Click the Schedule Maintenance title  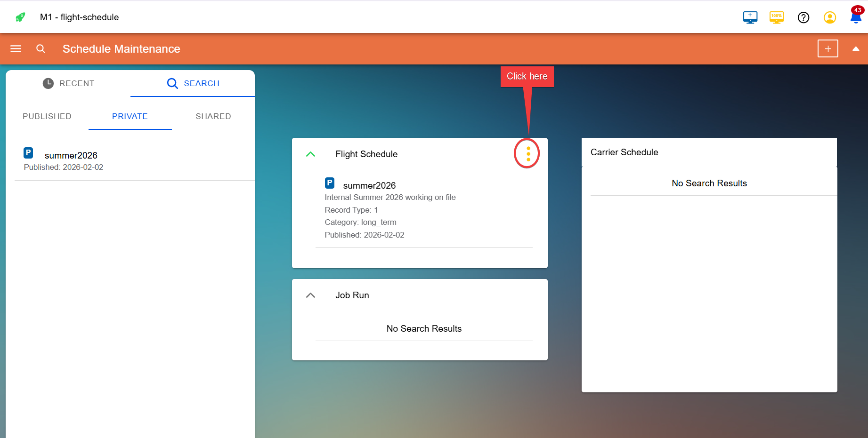pos(122,49)
